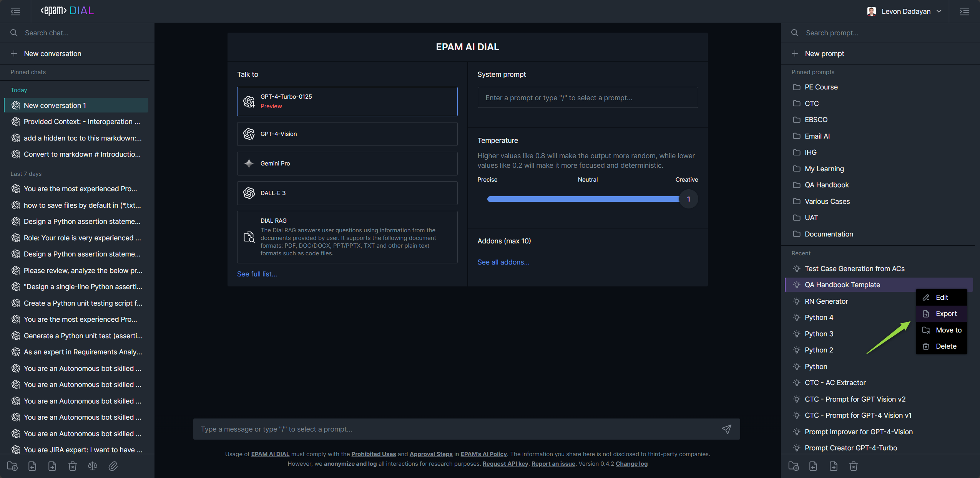Screen dimensions: 980x478
Task: Collapse the left chats sidebar
Action: pyautogui.click(x=15, y=12)
